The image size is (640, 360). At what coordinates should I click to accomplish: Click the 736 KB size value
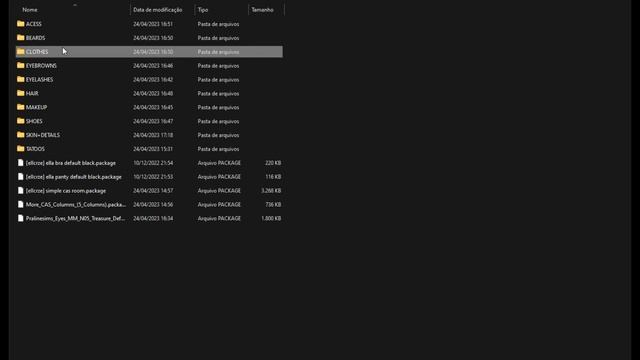click(273, 204)
